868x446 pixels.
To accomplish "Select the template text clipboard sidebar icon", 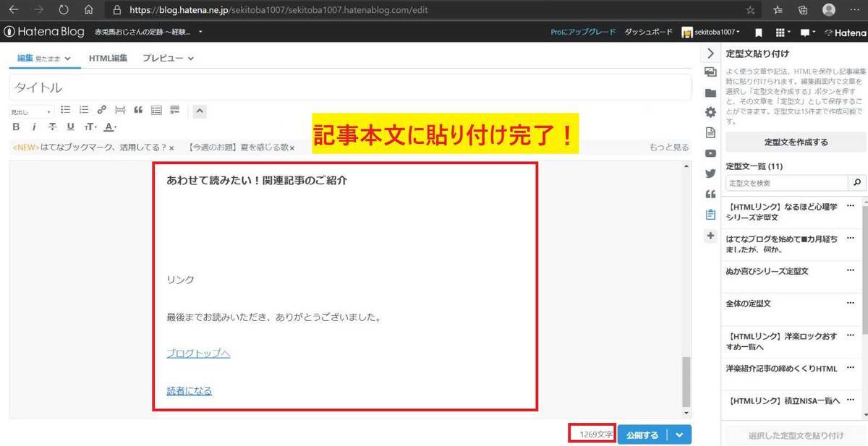I will pos(710,215).
